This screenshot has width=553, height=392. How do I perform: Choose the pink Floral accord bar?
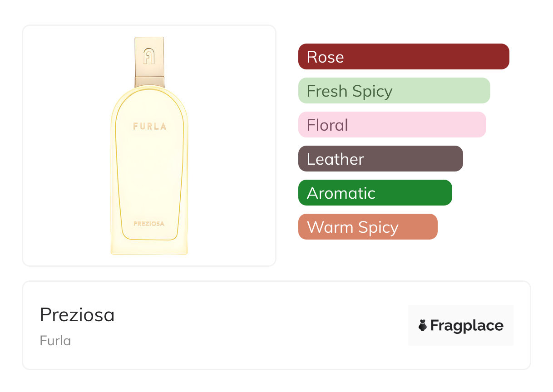click(x=392, y=125)
